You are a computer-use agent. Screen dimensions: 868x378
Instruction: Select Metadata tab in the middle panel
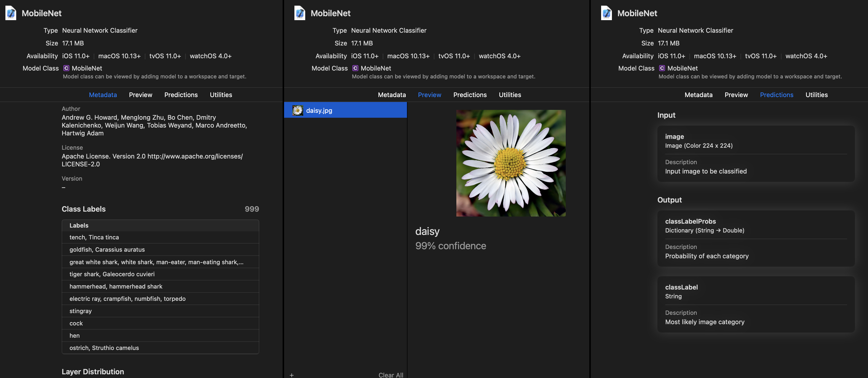[x=392, y=95]
